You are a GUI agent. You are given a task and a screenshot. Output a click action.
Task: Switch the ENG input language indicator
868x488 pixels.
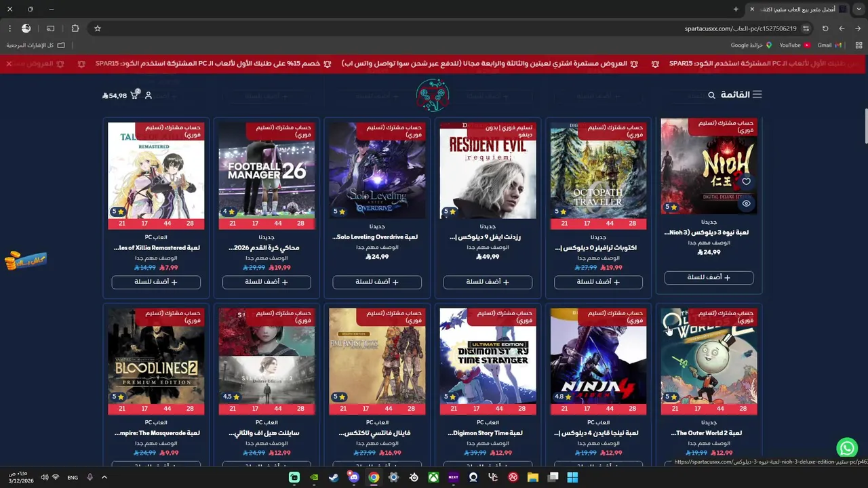pyautogui.click(x=73, y=478)
